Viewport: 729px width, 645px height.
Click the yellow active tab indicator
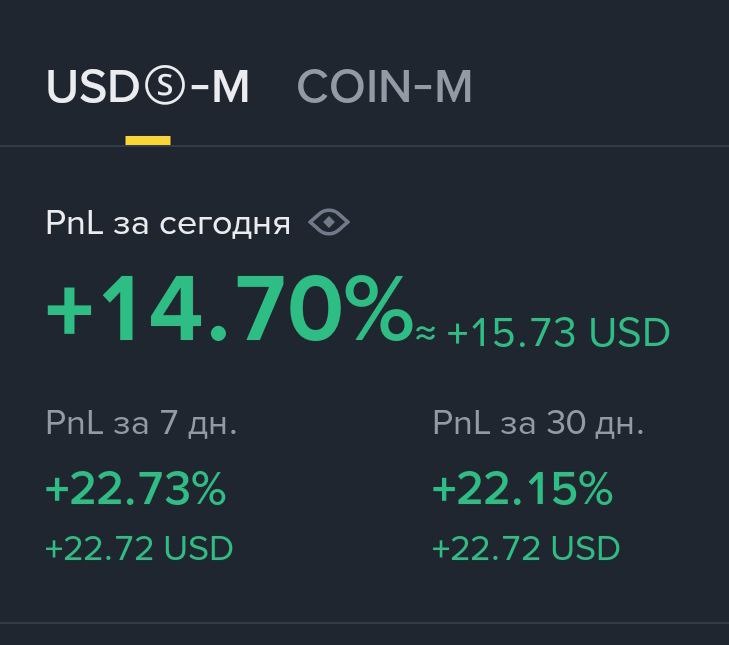tap(148, 141)
